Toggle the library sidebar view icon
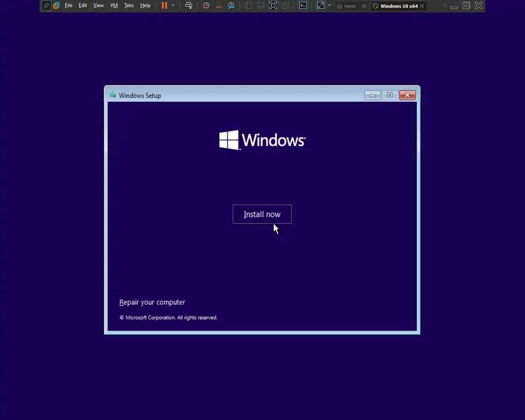525x420 pixels. (x=249, y=6)
